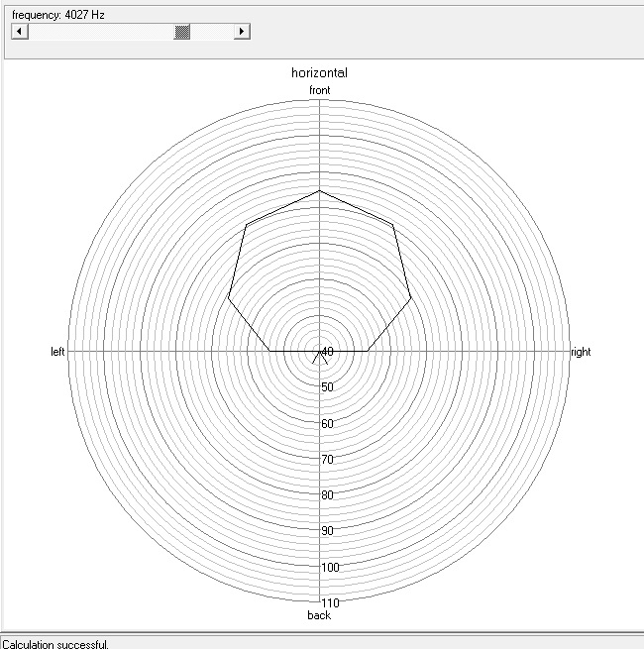Viewport: 644px width, 649px height.
Task: Click the frequency slider left arrow
Action: [x=20, y=32]
